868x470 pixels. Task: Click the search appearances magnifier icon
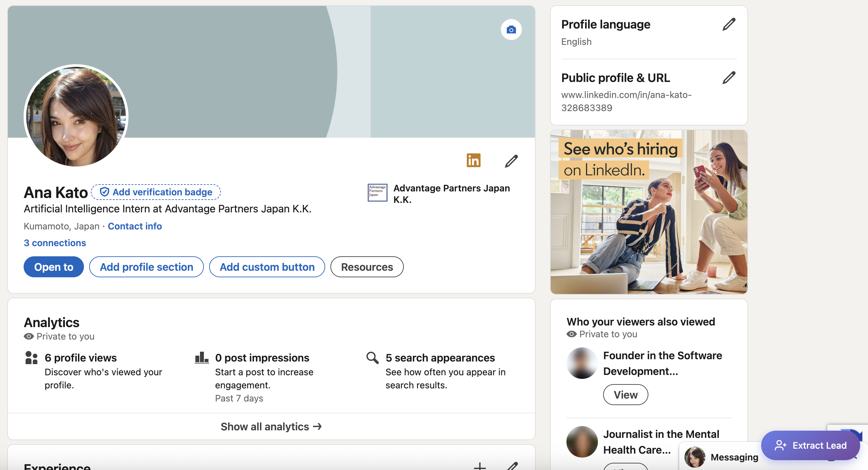pos(372,358)
